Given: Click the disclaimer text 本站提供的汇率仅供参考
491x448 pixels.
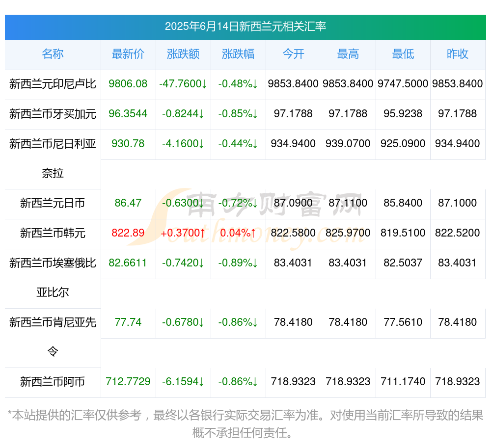Looking at the screenshot, I should (77, 416).
